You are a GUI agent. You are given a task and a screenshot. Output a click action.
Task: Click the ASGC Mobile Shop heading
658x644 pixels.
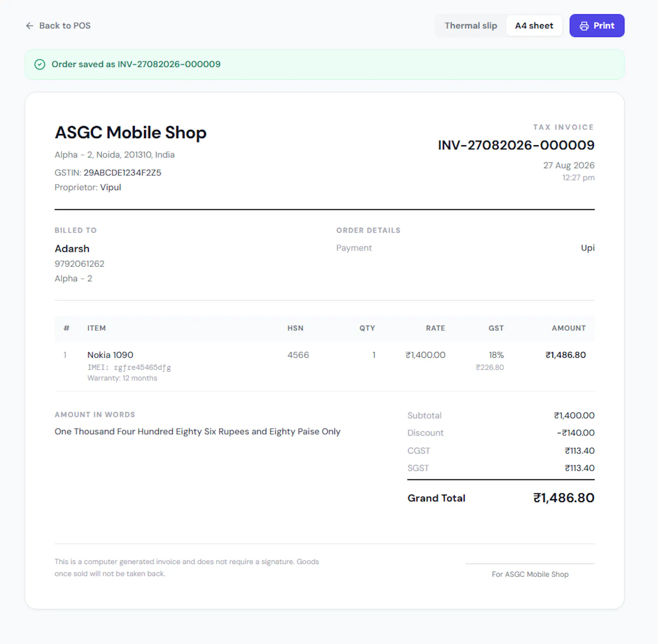point(130,132)
